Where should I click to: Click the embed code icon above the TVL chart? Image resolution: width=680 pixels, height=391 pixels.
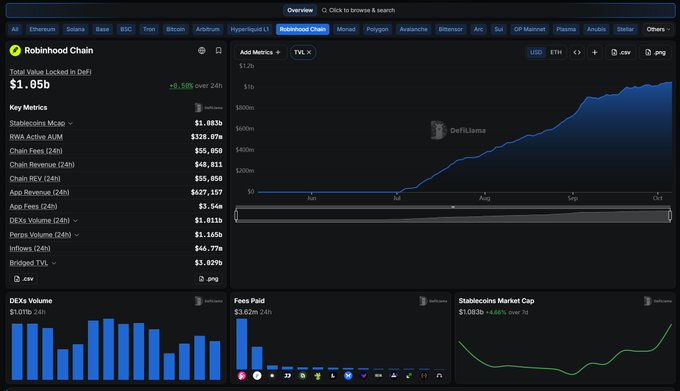[x=577, y=52]
